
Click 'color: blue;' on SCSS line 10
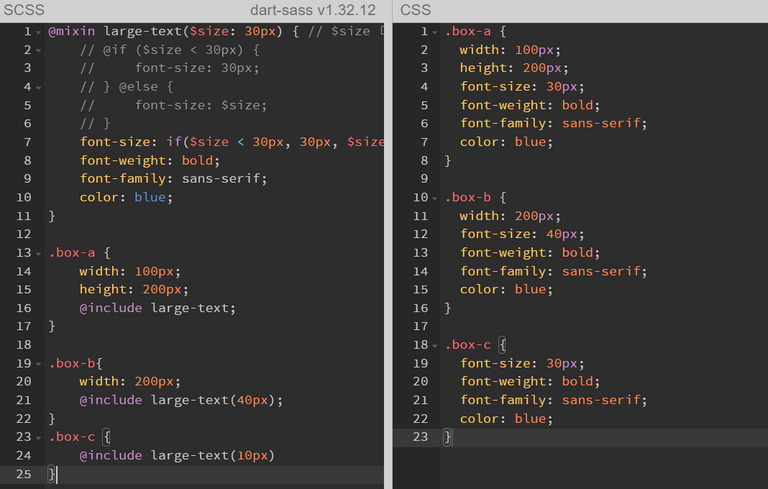pyautogui.click(x=126, y=197)
